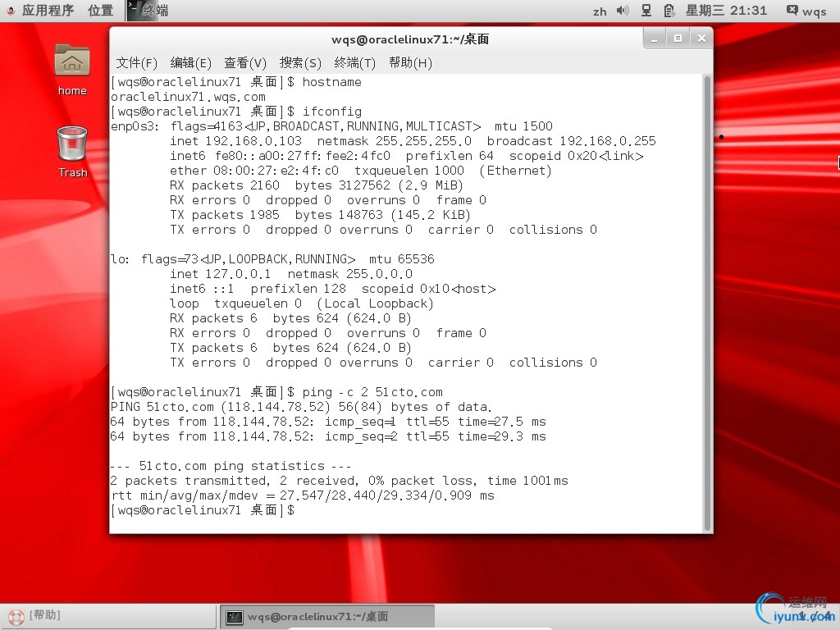
Task: Open the Trash desktop icon
Action: [x=72, y=152]
